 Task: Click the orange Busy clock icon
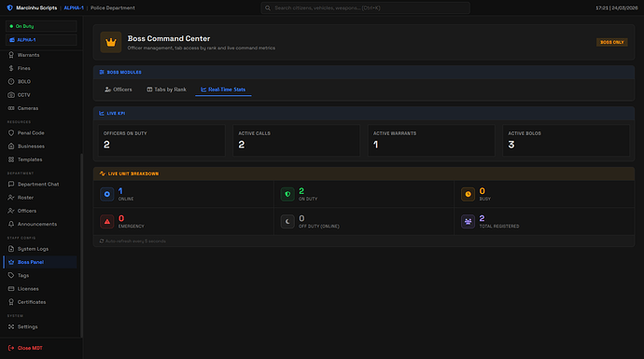(468, 194)
